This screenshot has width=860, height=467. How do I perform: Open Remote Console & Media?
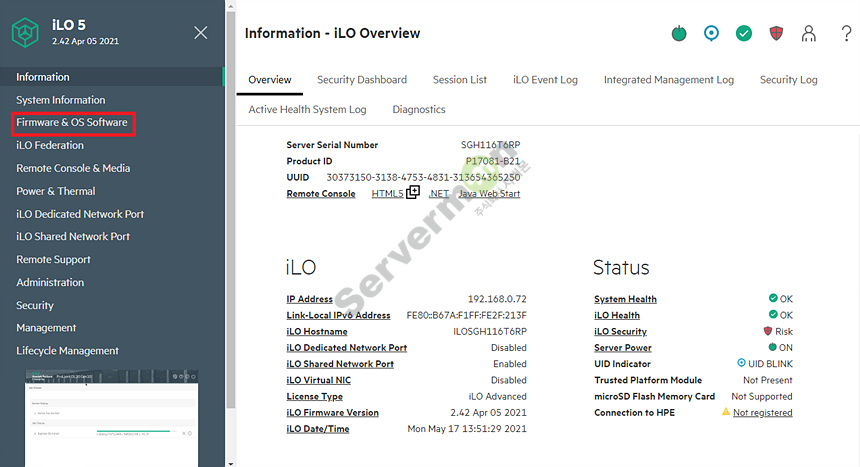pos(73,168)
